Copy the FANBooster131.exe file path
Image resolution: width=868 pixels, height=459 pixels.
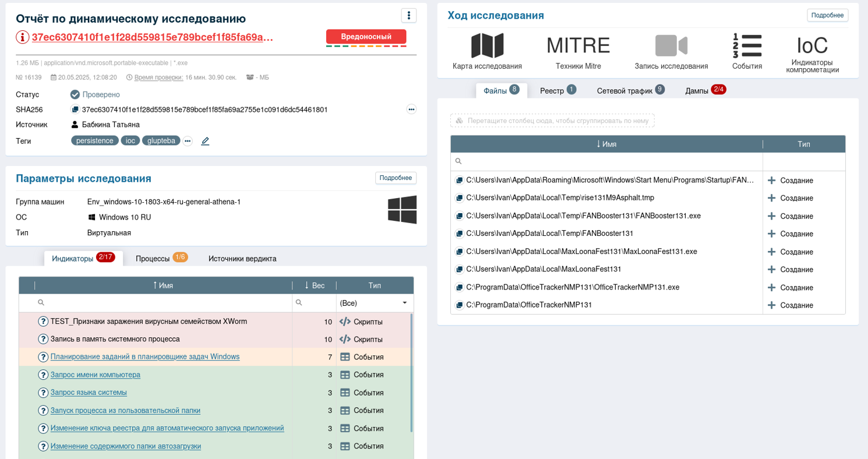[x=459, y=216]
